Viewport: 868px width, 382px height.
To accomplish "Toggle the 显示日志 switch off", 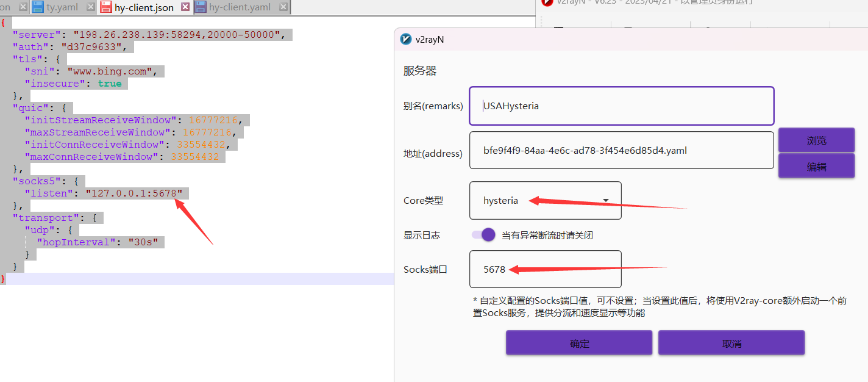I will click(x=484, y=235).
